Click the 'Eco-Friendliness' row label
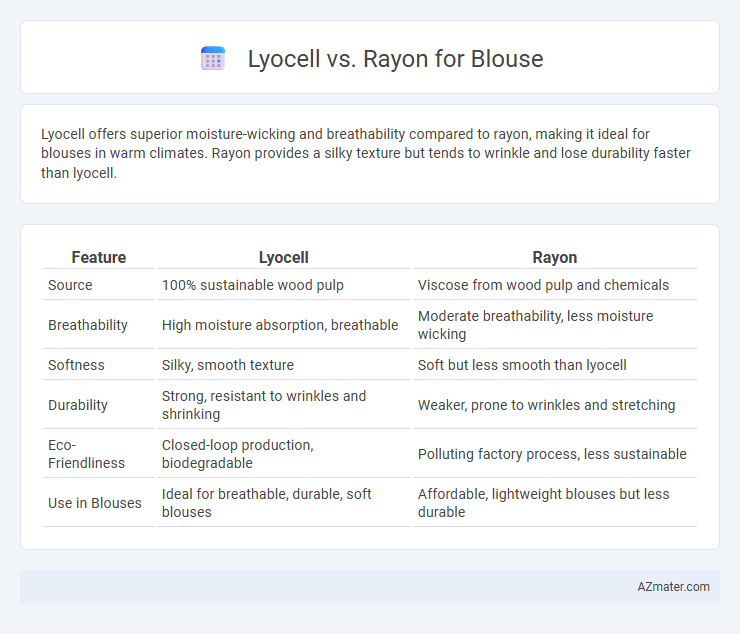Image resolution: width=740 pixels, height=634 pixels. (x=86, y=454)
